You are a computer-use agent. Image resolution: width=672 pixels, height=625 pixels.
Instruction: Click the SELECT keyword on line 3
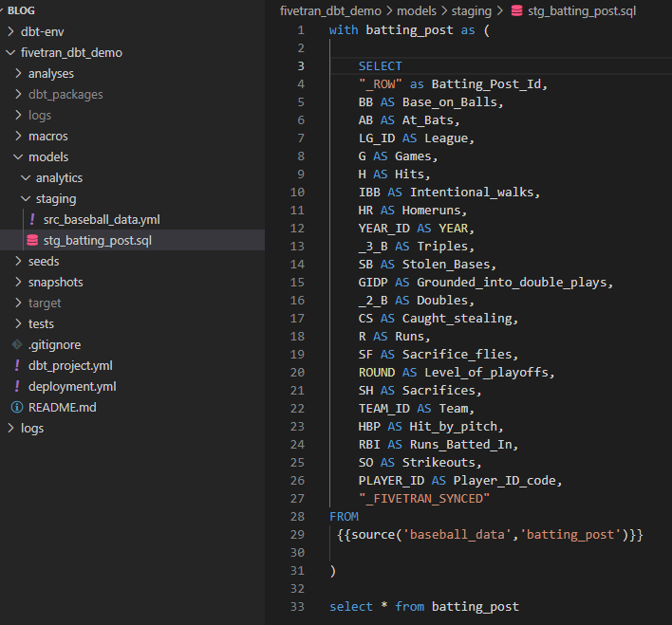tap(381, 66)
